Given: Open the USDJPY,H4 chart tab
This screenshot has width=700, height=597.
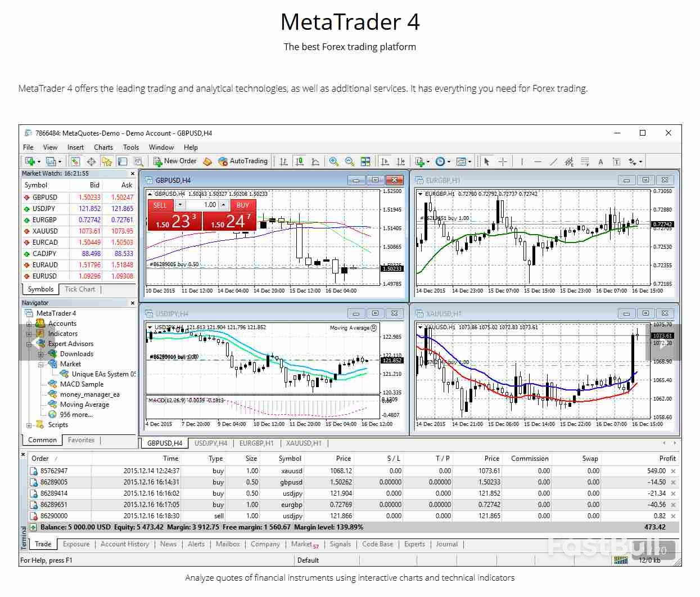Looking at the screenshot, I should [x=211, y=443].
